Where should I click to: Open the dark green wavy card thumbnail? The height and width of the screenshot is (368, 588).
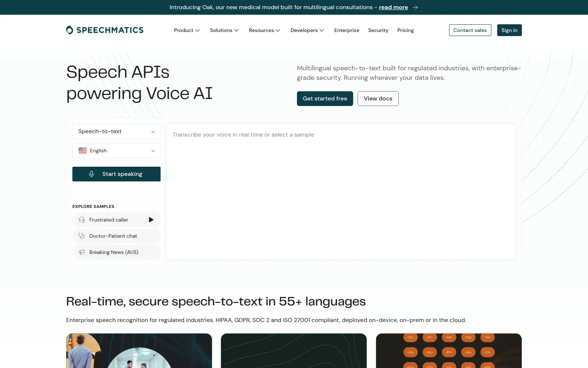[294, 351]
